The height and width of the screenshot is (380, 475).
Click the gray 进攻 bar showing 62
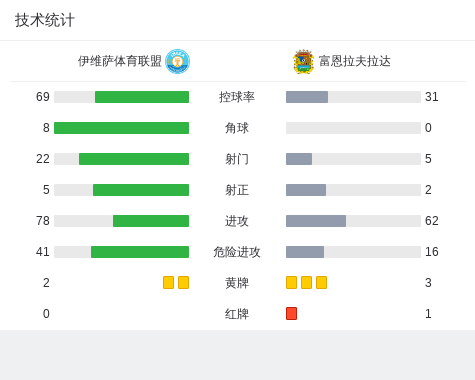(316, 221)
